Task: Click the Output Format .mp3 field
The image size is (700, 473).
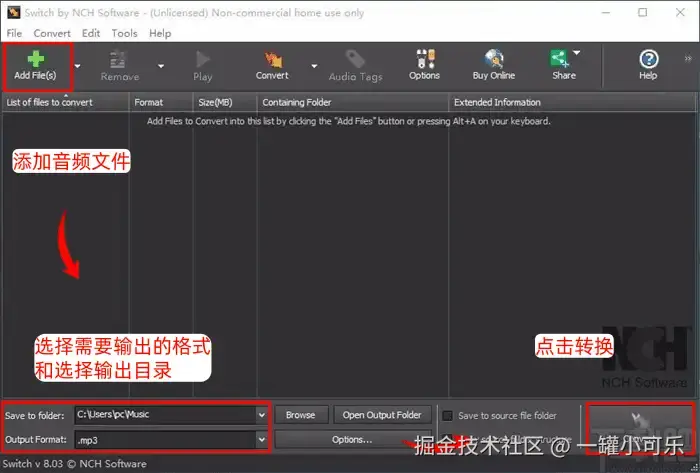Action: point(165,440)
